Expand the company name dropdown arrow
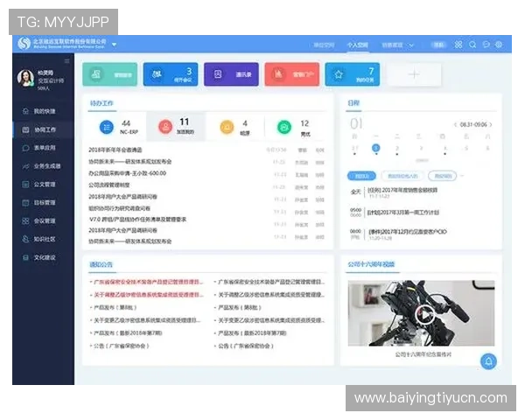Screen dimensions: 525x420 click(x=114, y=45)
